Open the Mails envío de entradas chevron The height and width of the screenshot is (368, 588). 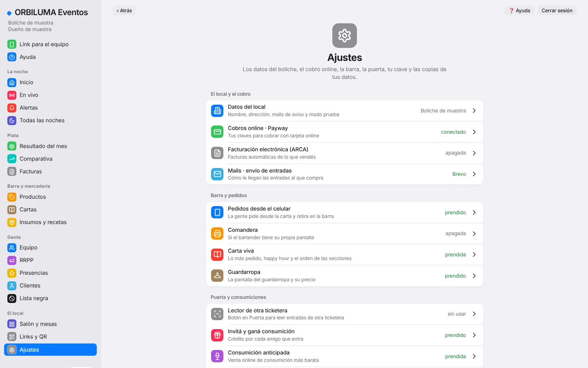coord(474,174)
